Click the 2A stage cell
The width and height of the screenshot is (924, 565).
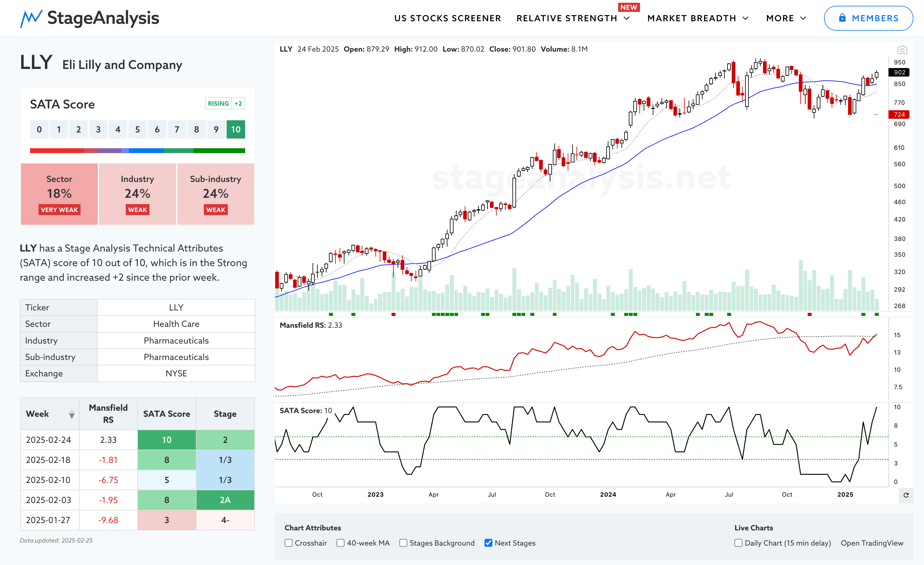[x=225, y=500]
